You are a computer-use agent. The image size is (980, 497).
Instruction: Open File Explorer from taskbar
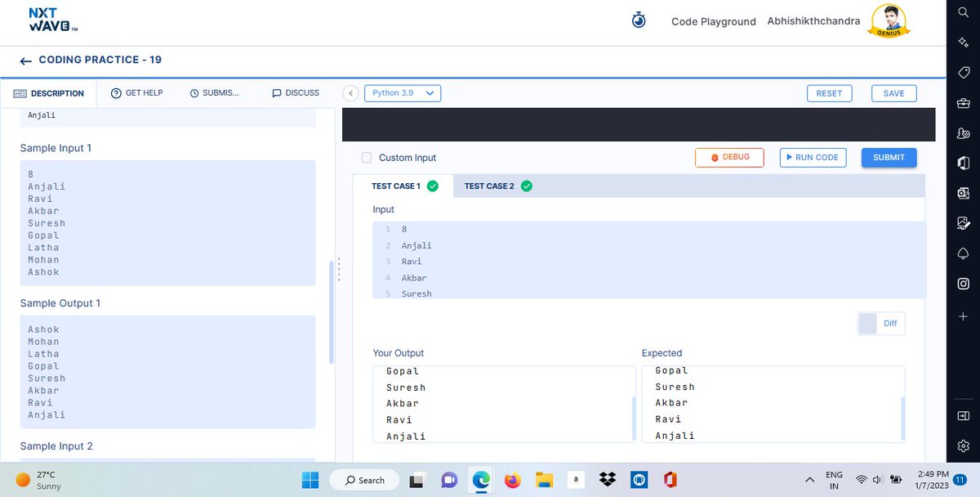coord(545,480)
